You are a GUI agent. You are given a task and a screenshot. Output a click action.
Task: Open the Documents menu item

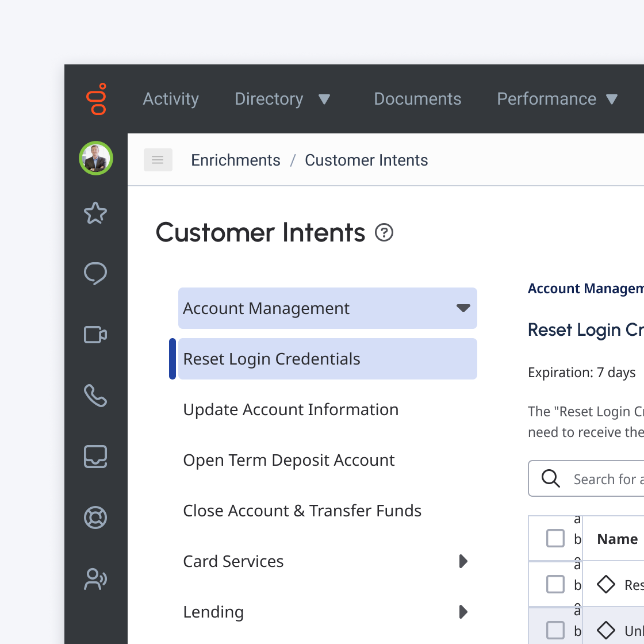(417, 99)
